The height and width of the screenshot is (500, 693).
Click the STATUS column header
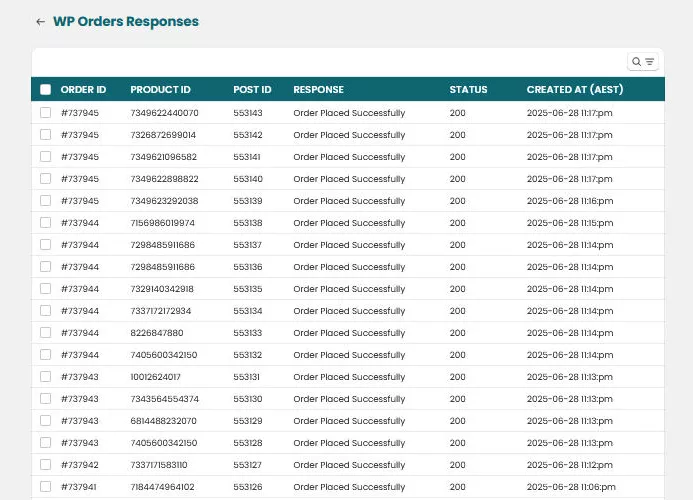(x=468, y=90)
